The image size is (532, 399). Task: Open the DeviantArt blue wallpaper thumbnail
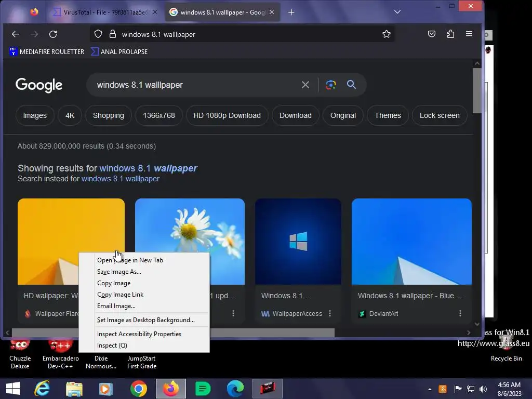coord(411,242)
